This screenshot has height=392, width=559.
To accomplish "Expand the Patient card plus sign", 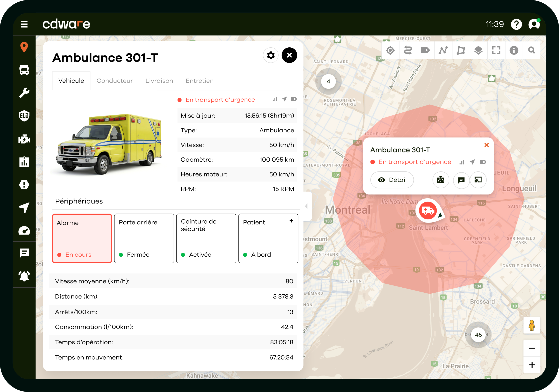I will pos(291,221).
